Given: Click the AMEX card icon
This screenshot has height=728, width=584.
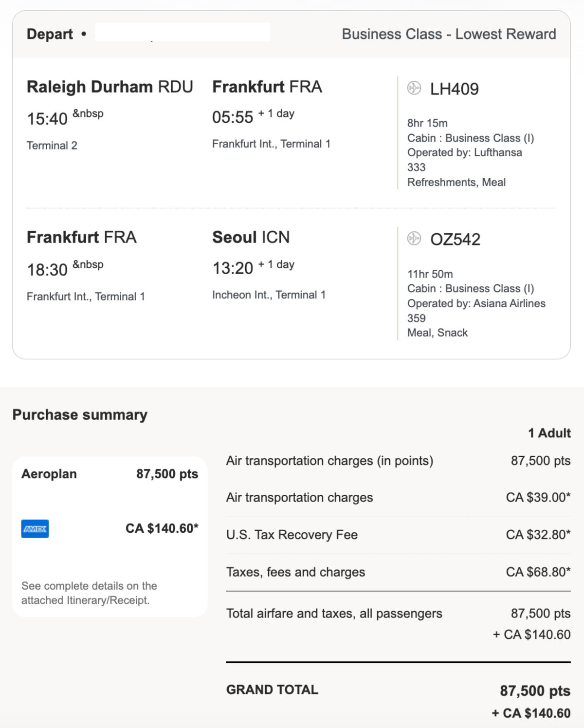Looking at the screenshot, I should 35,529.
